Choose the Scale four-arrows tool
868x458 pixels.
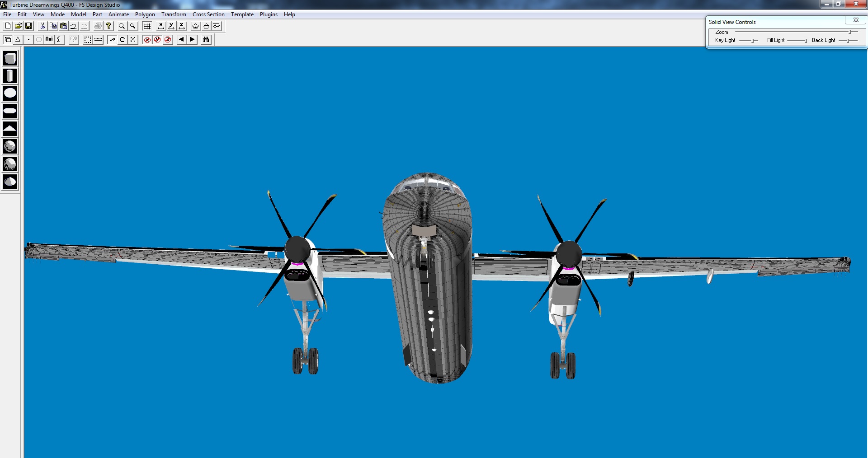click(x=133, y=40)
